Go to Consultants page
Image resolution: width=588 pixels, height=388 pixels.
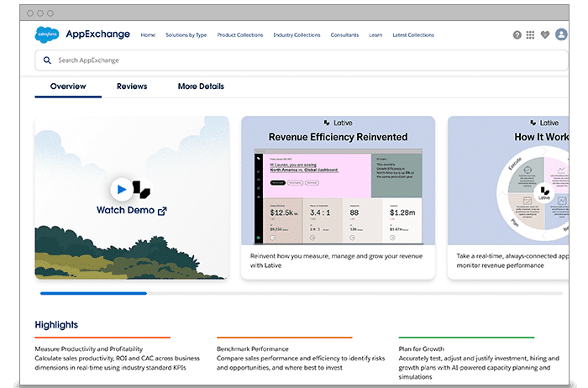coord(344,35)
